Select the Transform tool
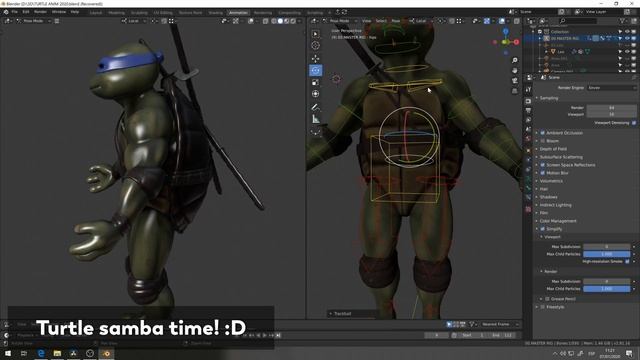The height and width of the screenshot is (360, 640). (316, 94)
